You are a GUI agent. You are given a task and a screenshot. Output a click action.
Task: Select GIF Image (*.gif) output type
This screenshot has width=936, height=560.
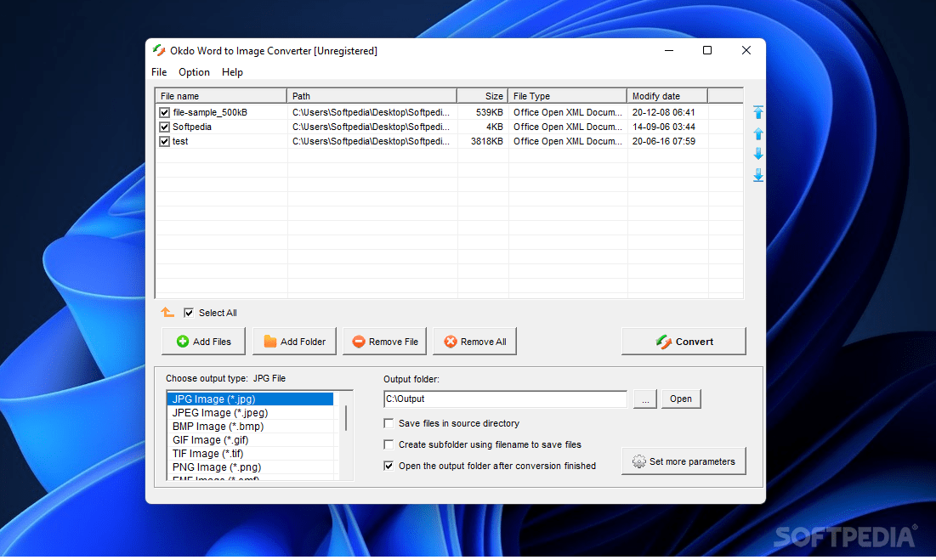(250, 440)
